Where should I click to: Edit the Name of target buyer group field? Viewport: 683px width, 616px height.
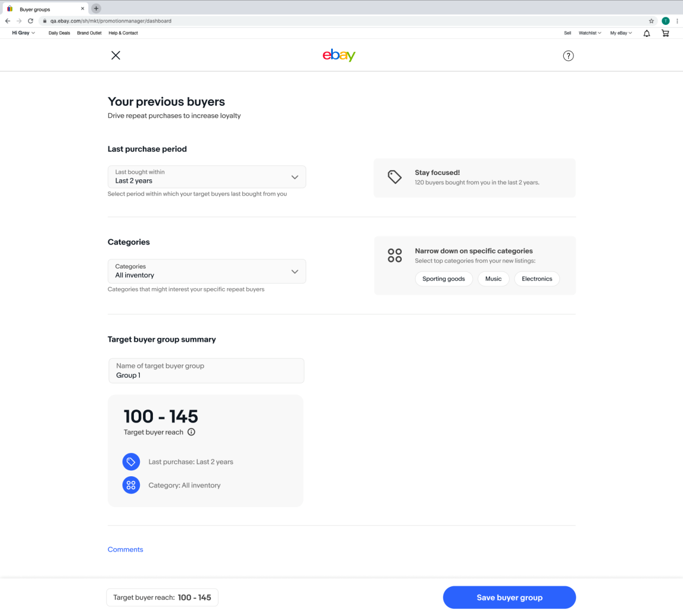pos(206,371)
